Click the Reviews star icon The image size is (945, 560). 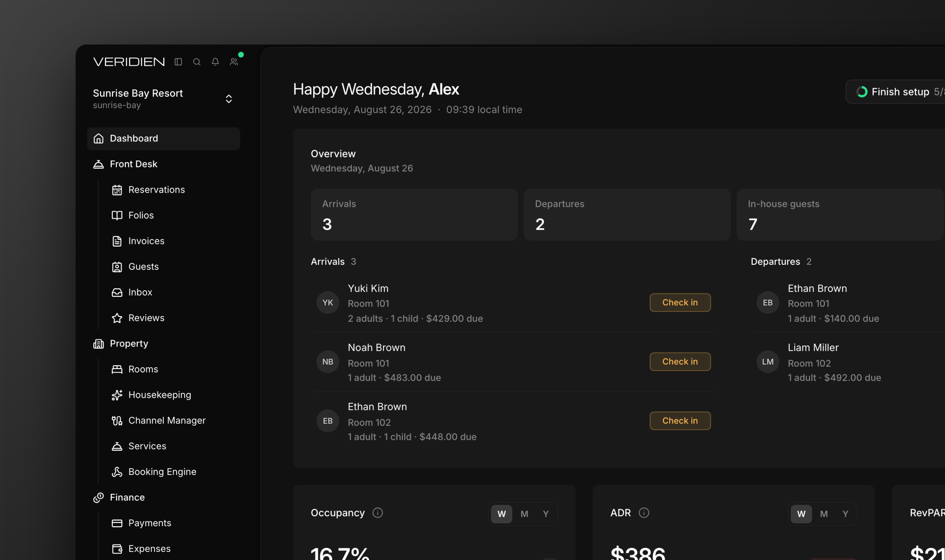tap(117, 318)
